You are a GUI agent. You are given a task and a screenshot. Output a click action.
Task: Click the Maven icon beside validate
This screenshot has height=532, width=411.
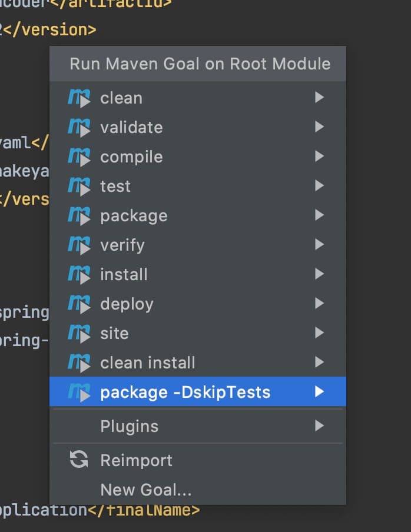click(79, 127)
